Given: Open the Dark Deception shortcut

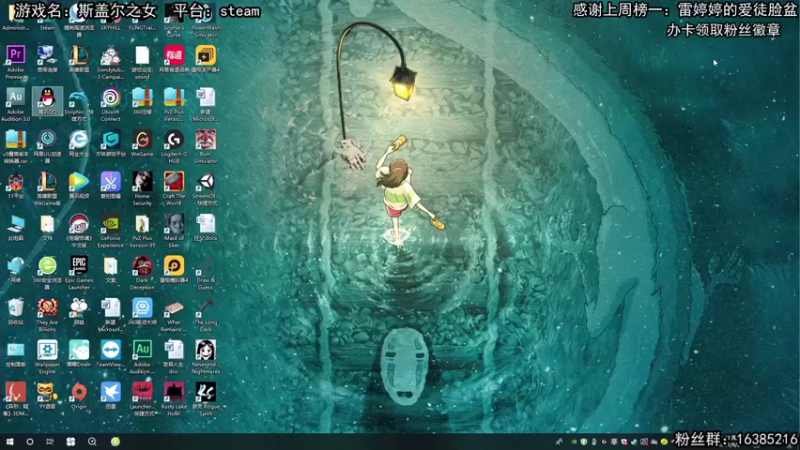Looking at the screenshot, I should pyautogui.click(x=142, y=273).
